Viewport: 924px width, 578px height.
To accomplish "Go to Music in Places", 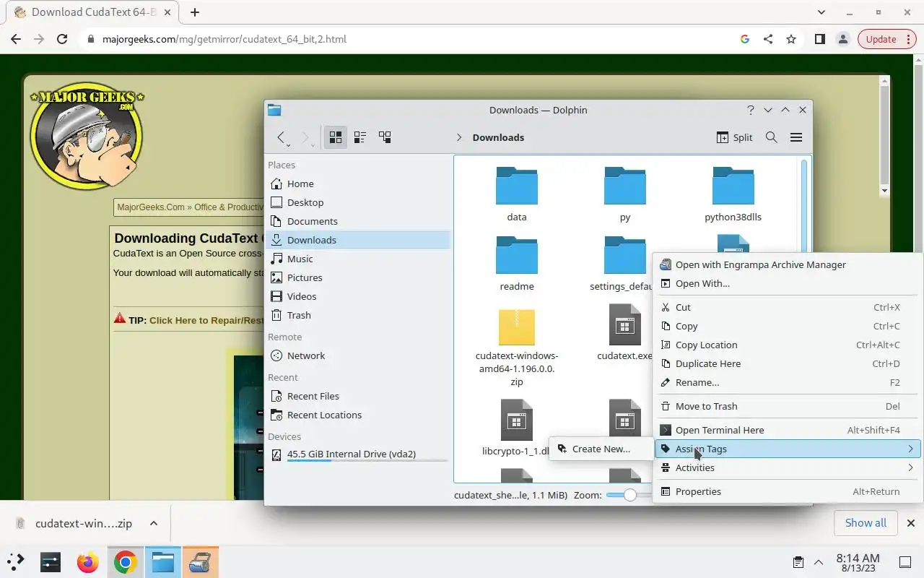I will point(358,259).
